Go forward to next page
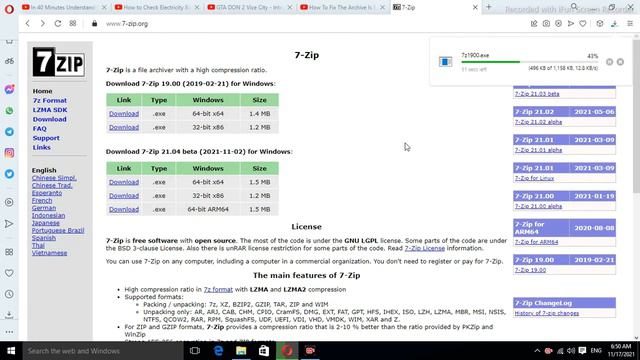This screenshot has height=360, width=640. [x=42, y=24]
